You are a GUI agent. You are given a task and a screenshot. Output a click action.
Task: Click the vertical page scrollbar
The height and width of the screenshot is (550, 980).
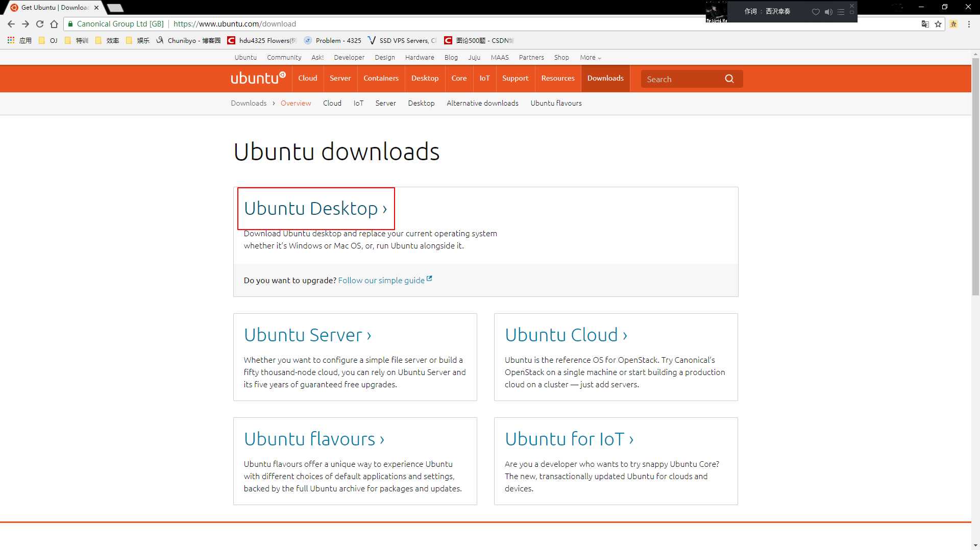[975, 176]
